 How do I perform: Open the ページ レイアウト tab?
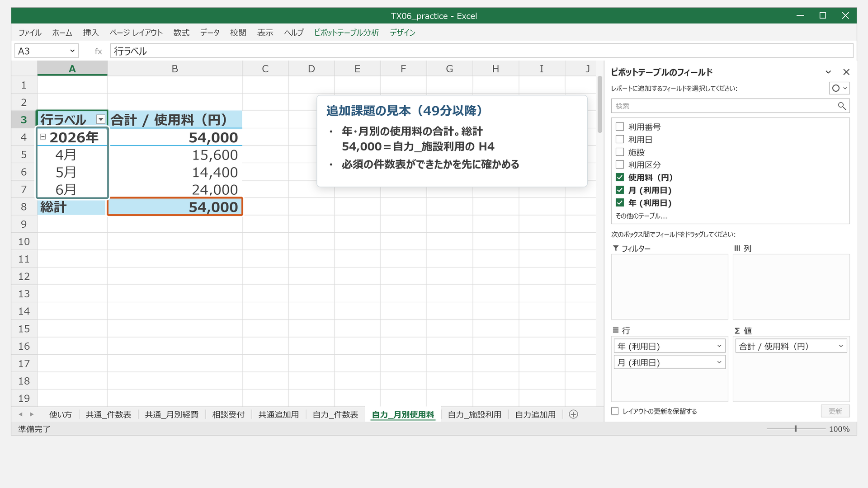tap(136, 33)
